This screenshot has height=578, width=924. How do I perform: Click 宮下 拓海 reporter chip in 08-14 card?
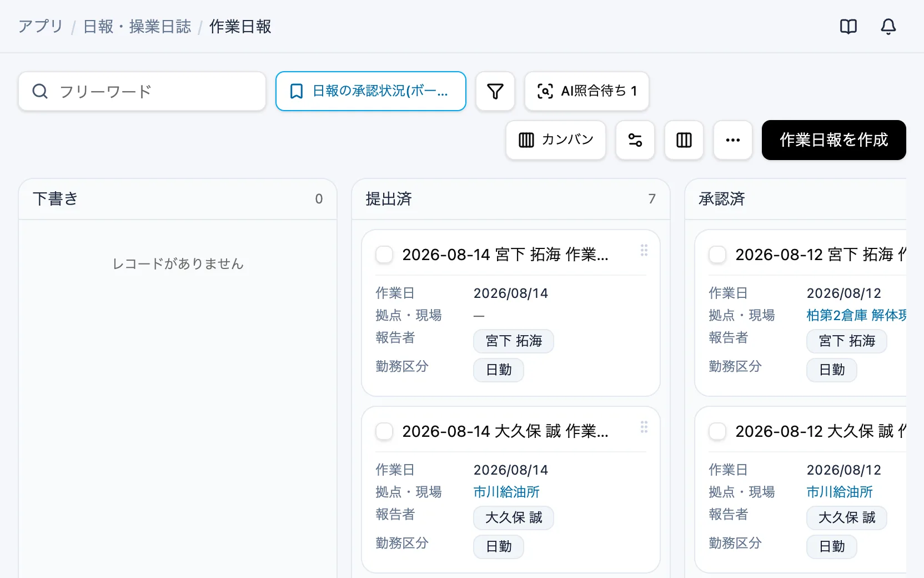click(x=514, y=341)
